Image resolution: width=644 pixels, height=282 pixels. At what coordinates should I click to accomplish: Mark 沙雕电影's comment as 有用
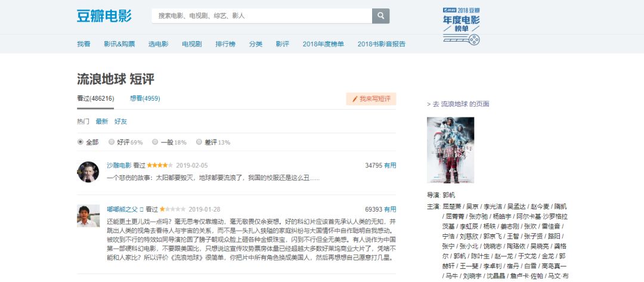(x=390, y=165)
